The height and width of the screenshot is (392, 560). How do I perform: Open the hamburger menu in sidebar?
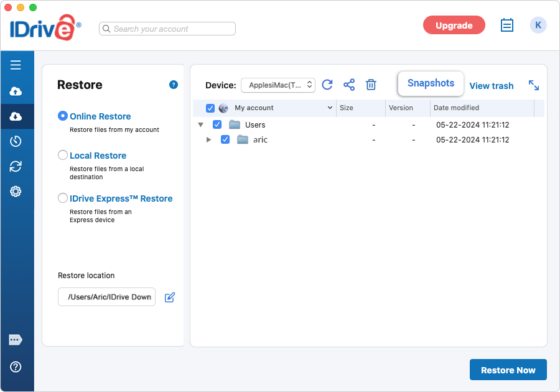point(16,65)
